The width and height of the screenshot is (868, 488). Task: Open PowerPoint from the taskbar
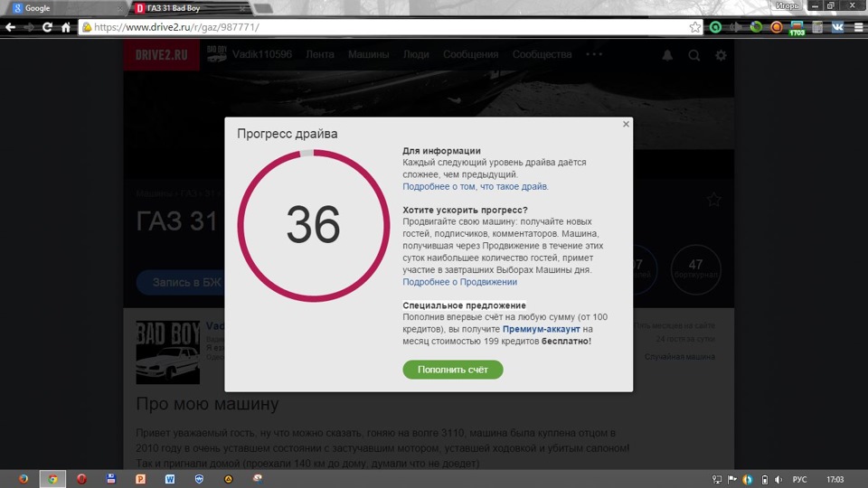tap(141, 479)
